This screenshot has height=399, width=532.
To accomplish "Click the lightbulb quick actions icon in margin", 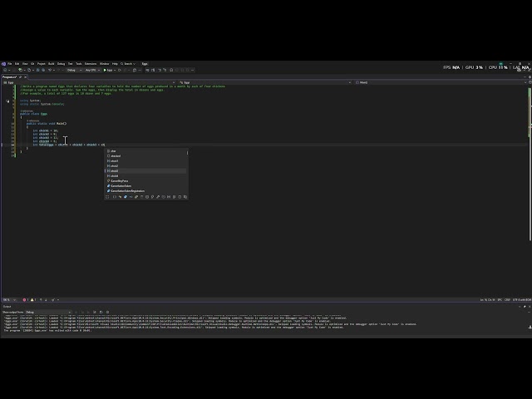I will [x=7, y=101].
